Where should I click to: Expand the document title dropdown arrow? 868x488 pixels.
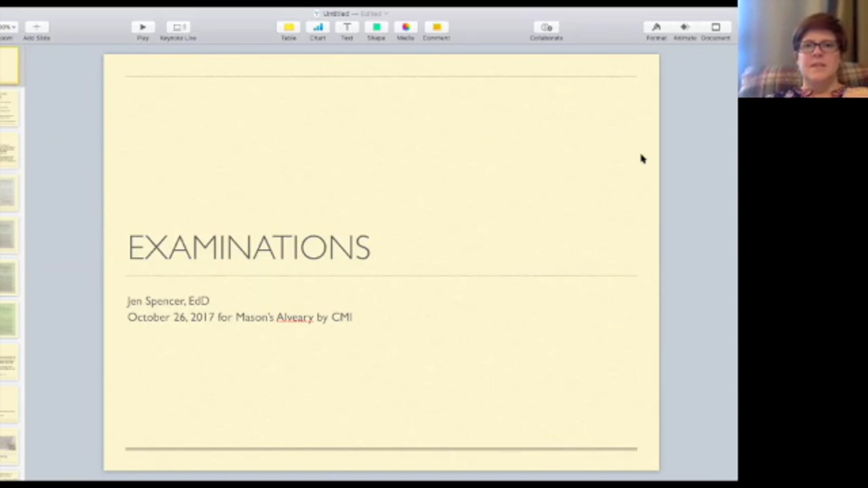[386, 14]
